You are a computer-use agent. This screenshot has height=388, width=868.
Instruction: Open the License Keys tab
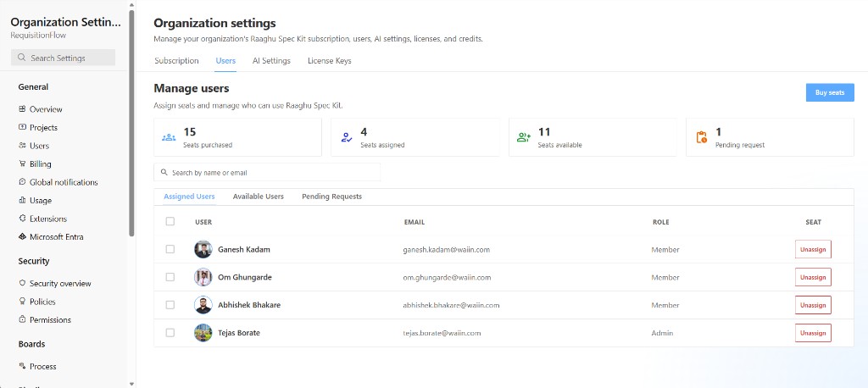[x=330, y=61]
